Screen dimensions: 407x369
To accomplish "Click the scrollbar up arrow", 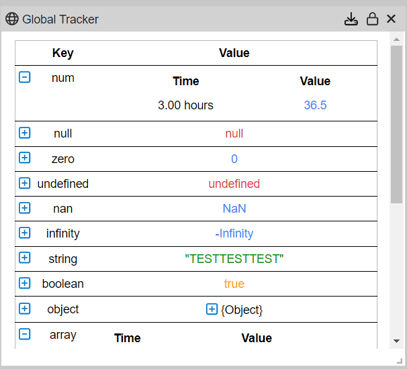I will coord(396,39).
